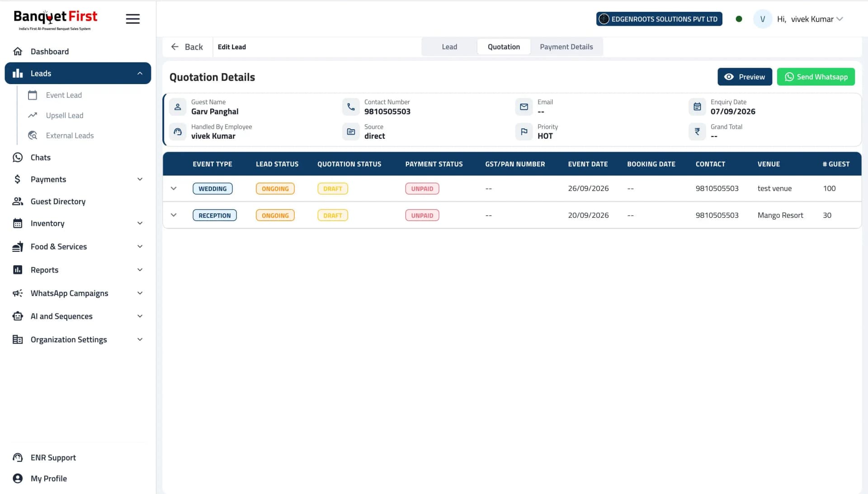Expand the RECEPTION event row
Screen dimensions: 868x494
tap(174, 215)
